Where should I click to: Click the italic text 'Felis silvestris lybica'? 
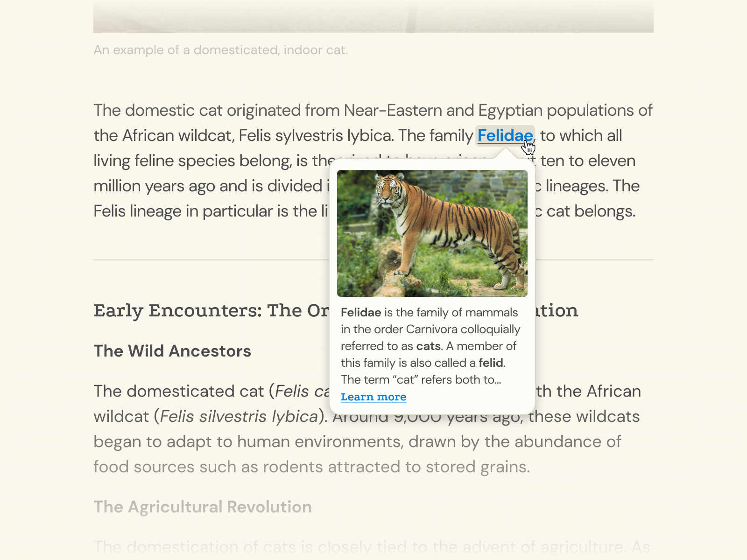239,416
